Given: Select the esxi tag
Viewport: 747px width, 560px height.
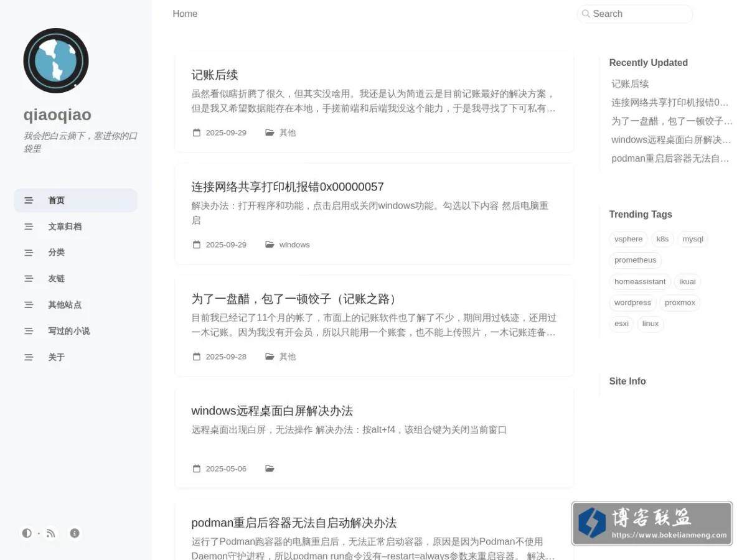Looking at the screenshot, I should coord(621,324).
